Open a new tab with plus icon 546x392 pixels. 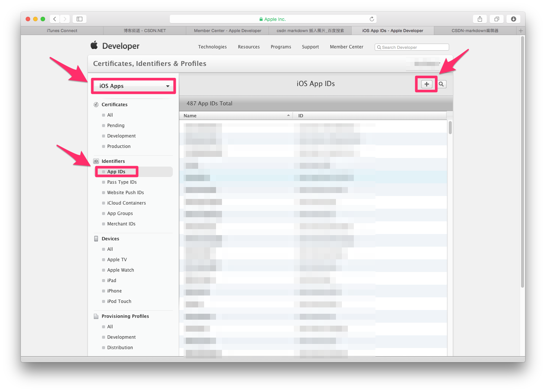[x=521, y=31]
